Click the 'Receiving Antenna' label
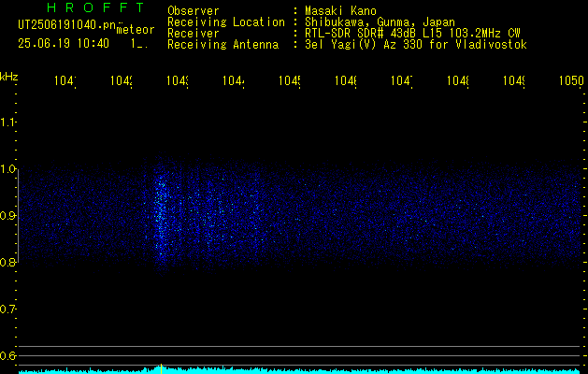Image resolution: width=588 pixels, height=374 pixels. click(222, 45)
